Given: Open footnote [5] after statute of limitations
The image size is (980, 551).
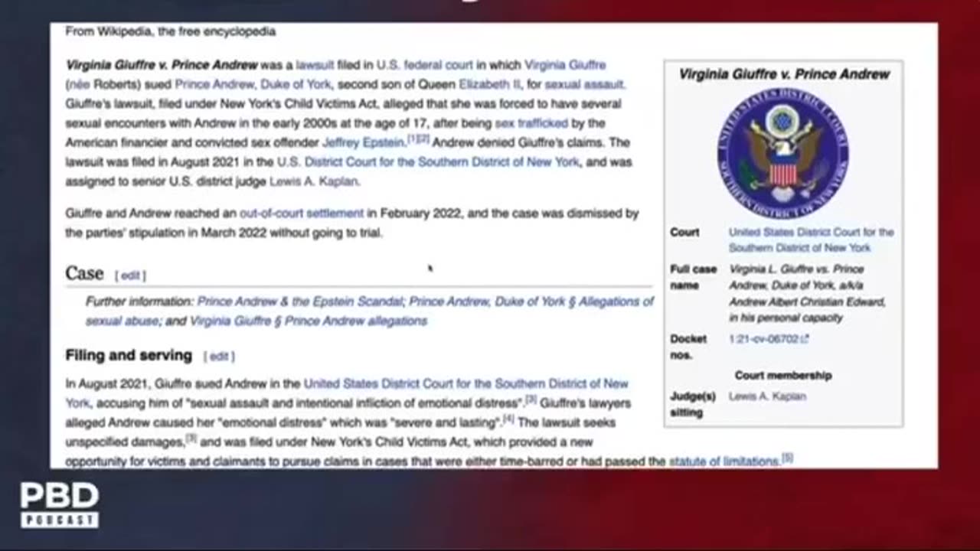Looking at the screenshot, I should pos(787,458).
